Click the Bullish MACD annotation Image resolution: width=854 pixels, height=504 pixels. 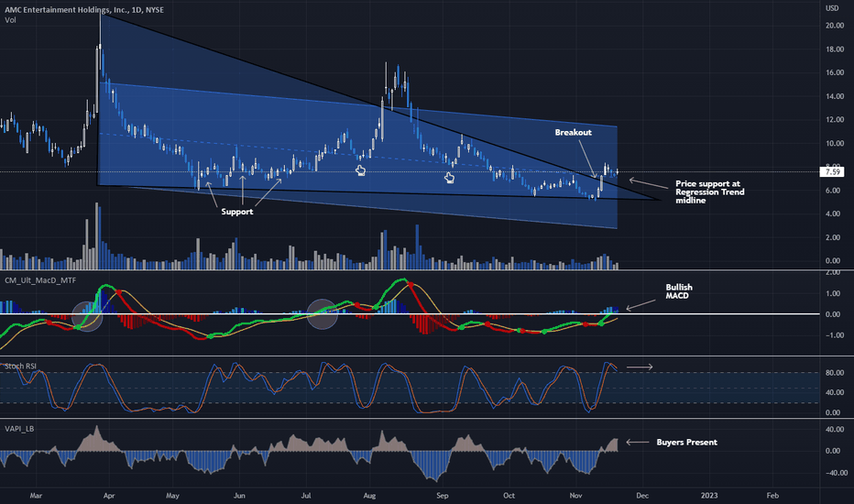pos(679,291)
